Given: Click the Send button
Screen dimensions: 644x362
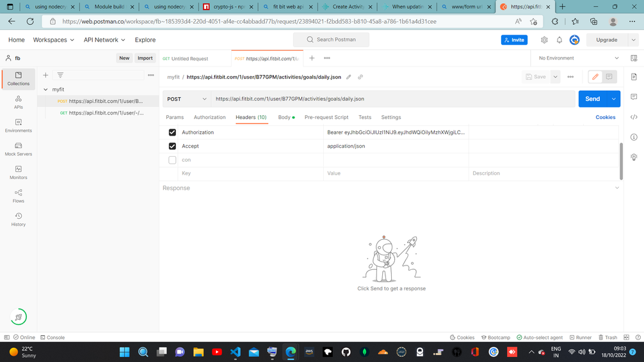Looking at the screenshot, I should point(592,99).
